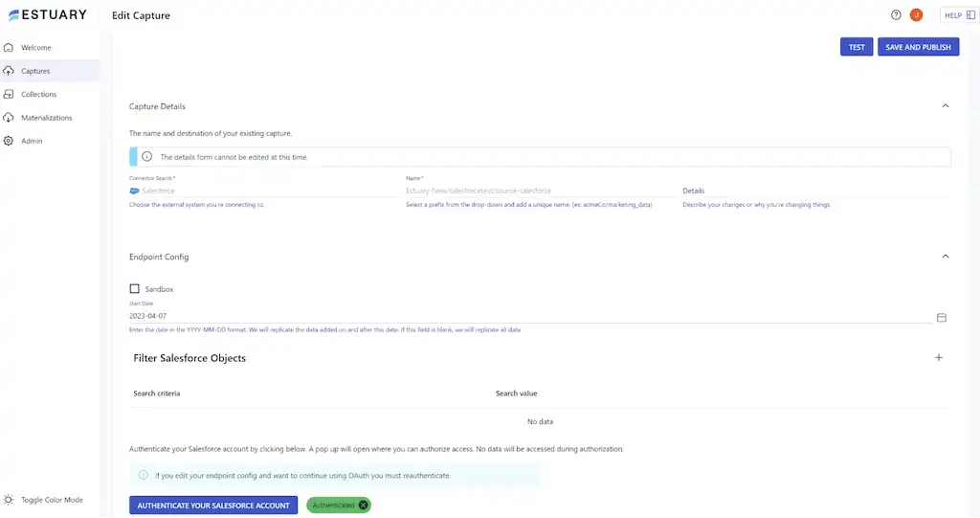Open Admin in the sidebar
The width and height of the screenshot is (980, 518).
click(32, 141)
